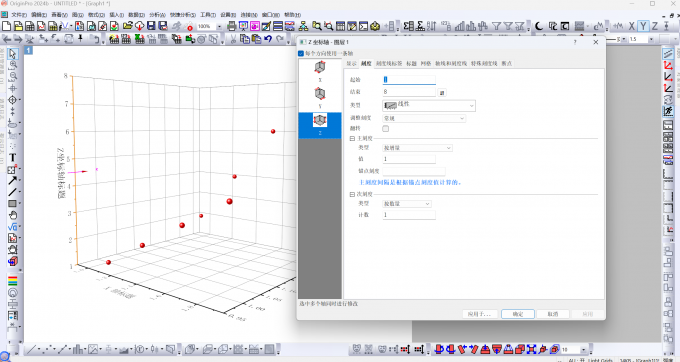Switch to the 标题 tab
The height and width of the screenshot is (362, 680).
pos(412,63)
